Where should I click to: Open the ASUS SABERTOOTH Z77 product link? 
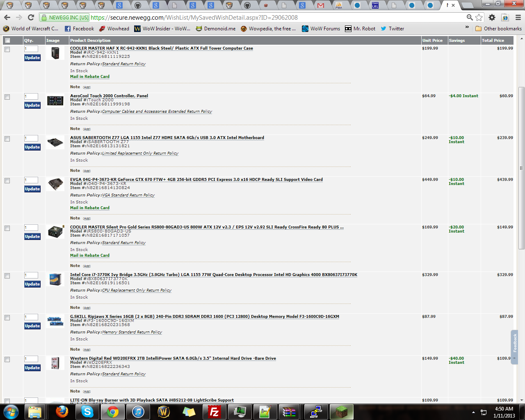tap(167, 137)
